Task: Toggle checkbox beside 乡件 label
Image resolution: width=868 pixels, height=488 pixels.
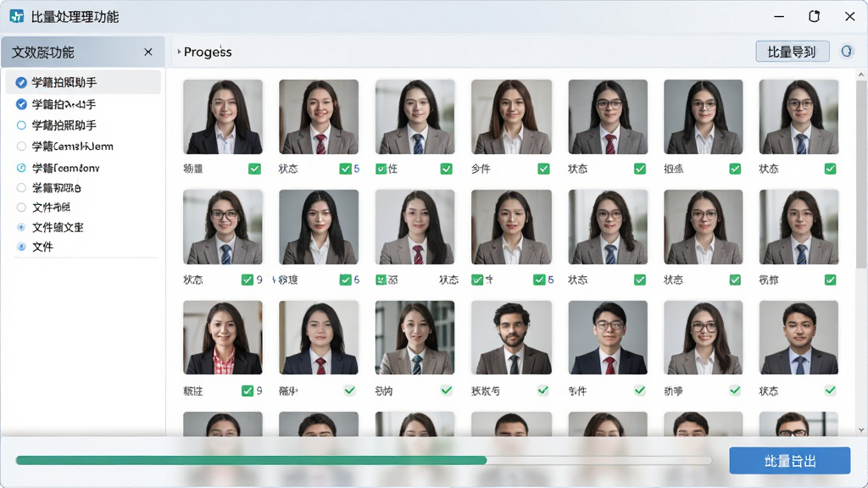Action: pos(543,169)
